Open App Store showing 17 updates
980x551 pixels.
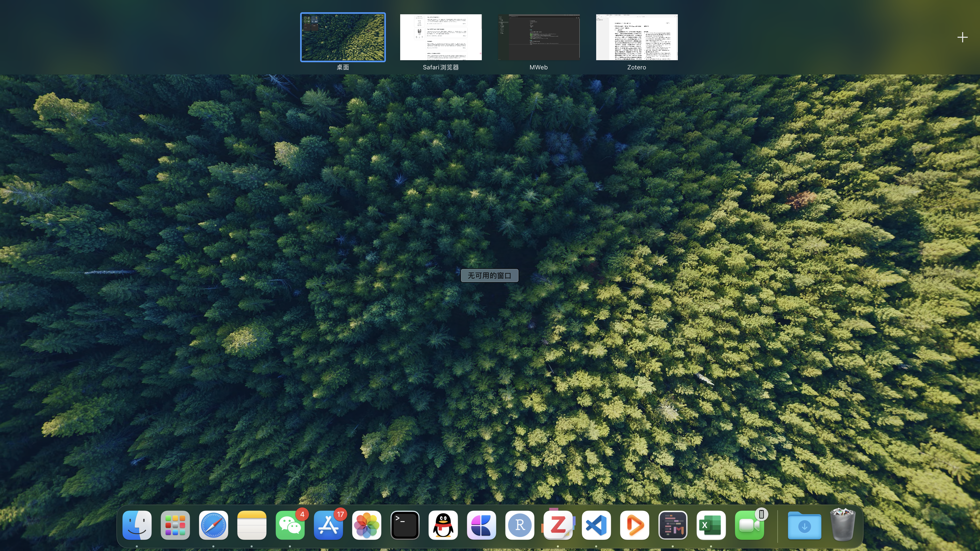328,525
